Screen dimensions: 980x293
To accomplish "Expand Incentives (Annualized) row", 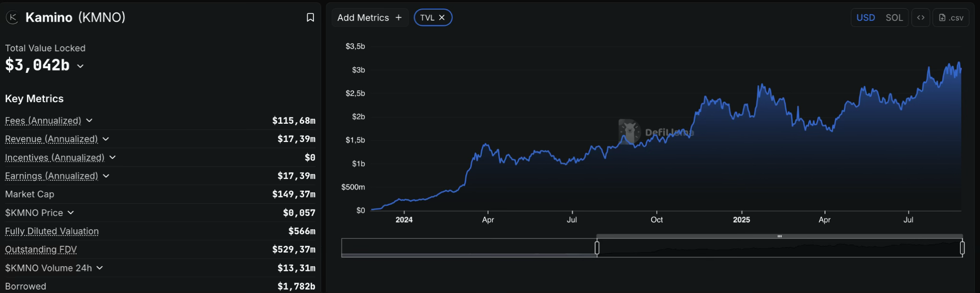I will [x=112, y=157].
